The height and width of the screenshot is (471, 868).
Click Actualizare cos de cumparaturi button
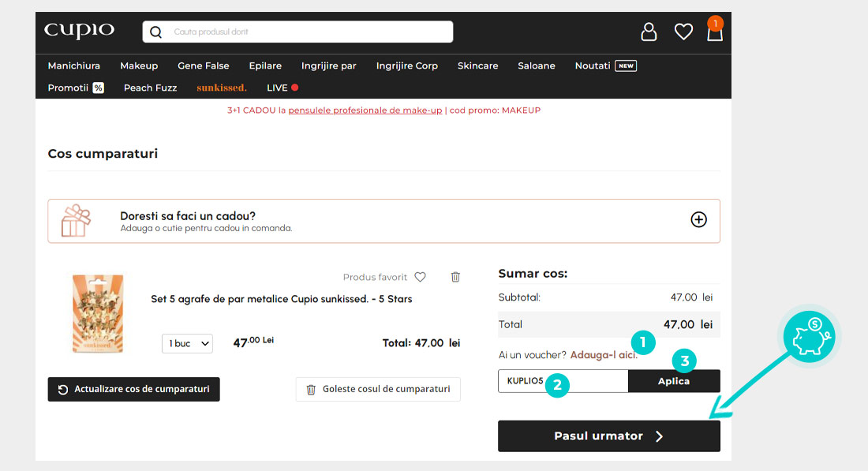tap(133, 389)
